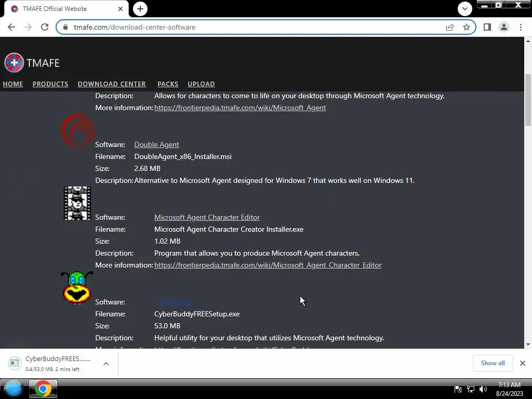This screenshot has height=399, width=532.
Task: Switch to the TMAFE Official Website tab
Action: coord(66,9)
